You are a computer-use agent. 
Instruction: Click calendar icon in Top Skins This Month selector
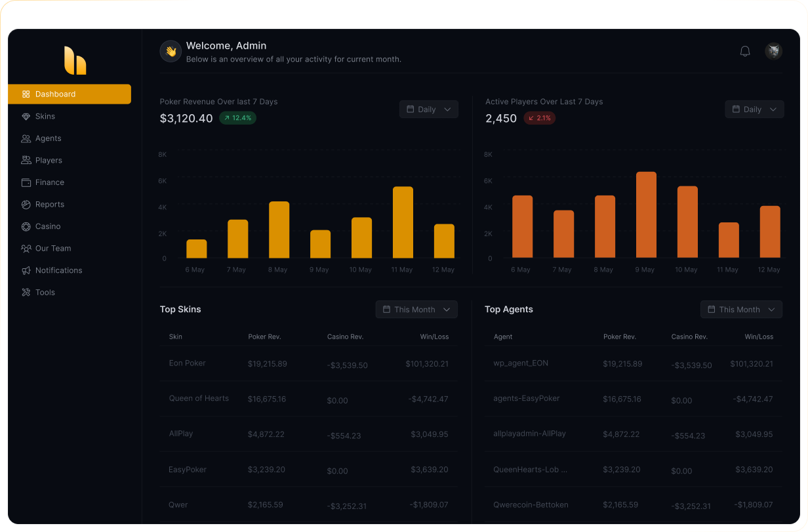pos(387,310)
